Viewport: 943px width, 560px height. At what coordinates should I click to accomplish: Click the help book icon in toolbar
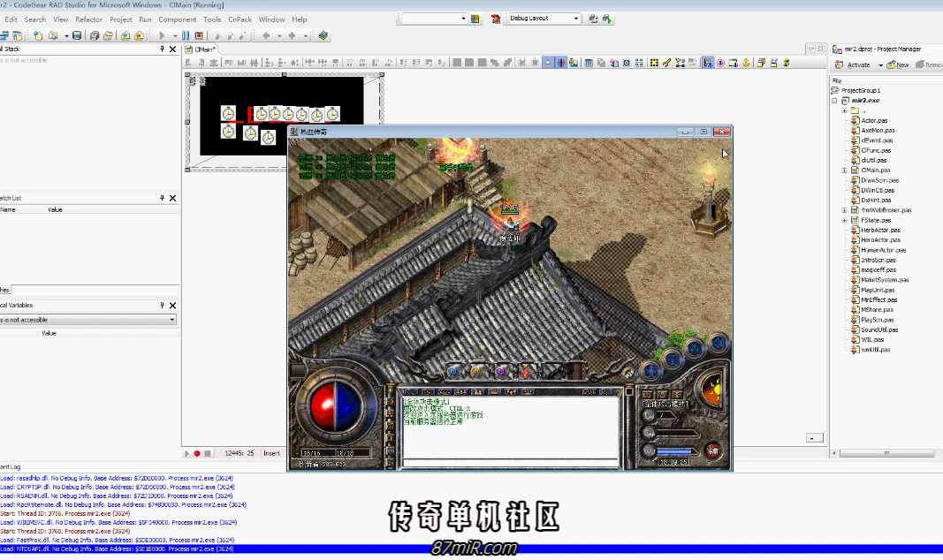click(323, 36)
